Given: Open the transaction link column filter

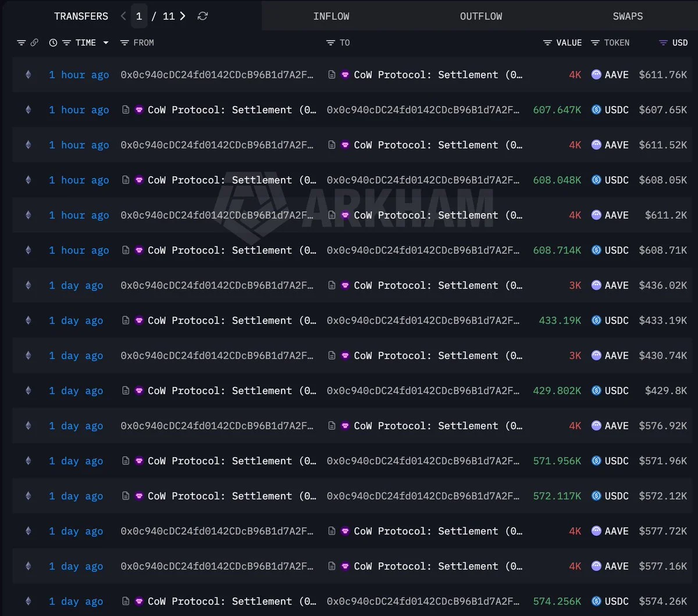Looking at the screenshot, I should [x=22, y=42].
